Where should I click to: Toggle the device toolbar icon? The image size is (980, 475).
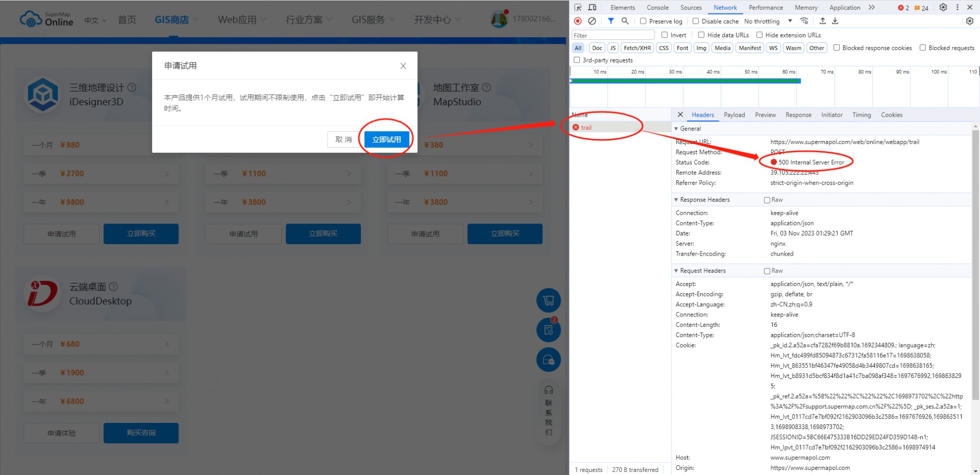point(592,7)
